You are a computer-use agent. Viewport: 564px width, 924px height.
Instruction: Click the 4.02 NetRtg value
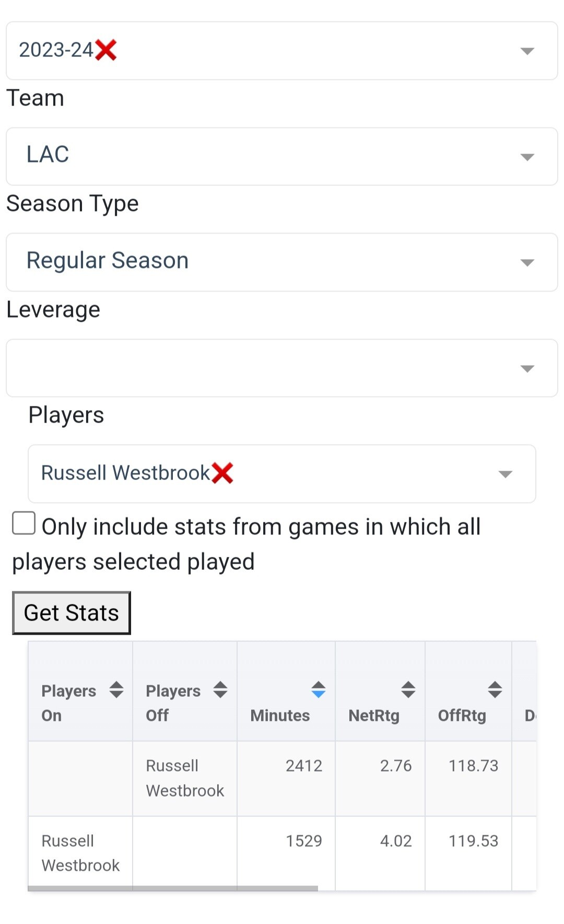pyautogui.click(x=395, y=841)
